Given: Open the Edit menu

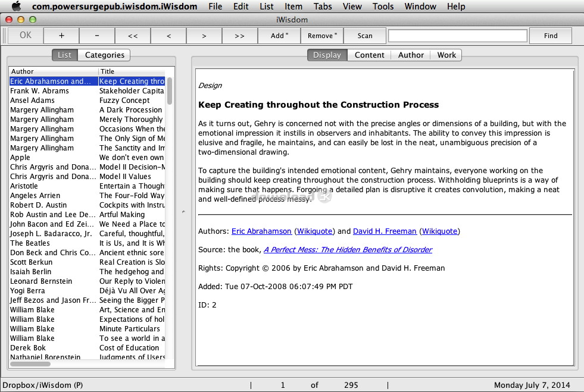Looking at the screenshot, I should (241, 7).
